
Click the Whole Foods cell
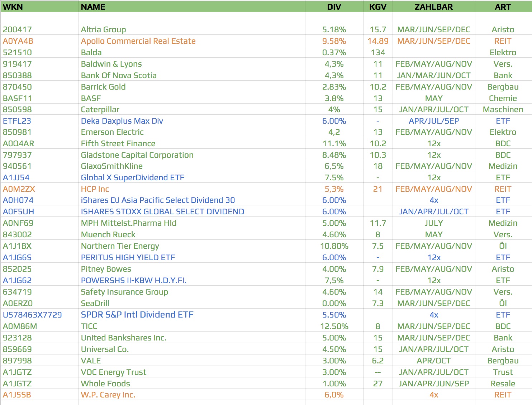[192, 383]
